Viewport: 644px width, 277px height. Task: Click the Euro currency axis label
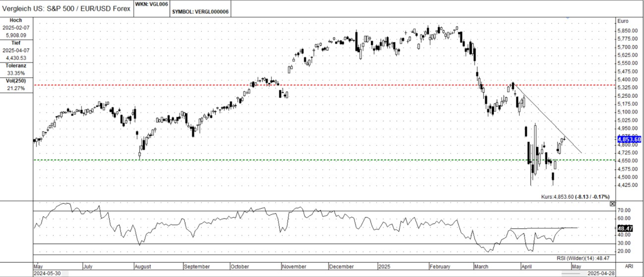click(623, 21)
